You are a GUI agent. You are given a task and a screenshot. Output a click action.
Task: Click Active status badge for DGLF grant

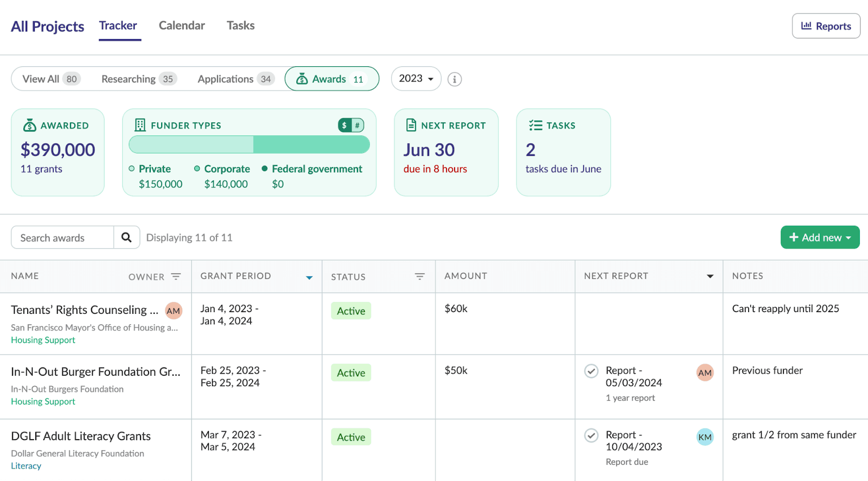click(x=351, y=437)
